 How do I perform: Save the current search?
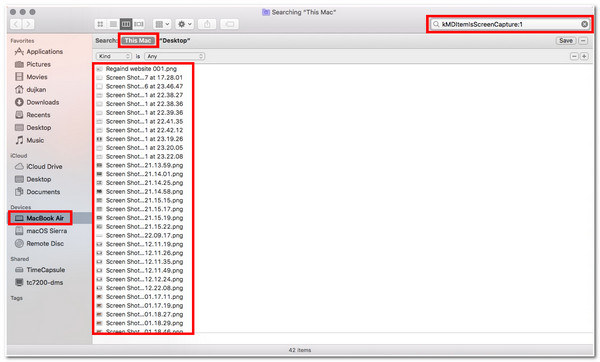pos(566,40)
